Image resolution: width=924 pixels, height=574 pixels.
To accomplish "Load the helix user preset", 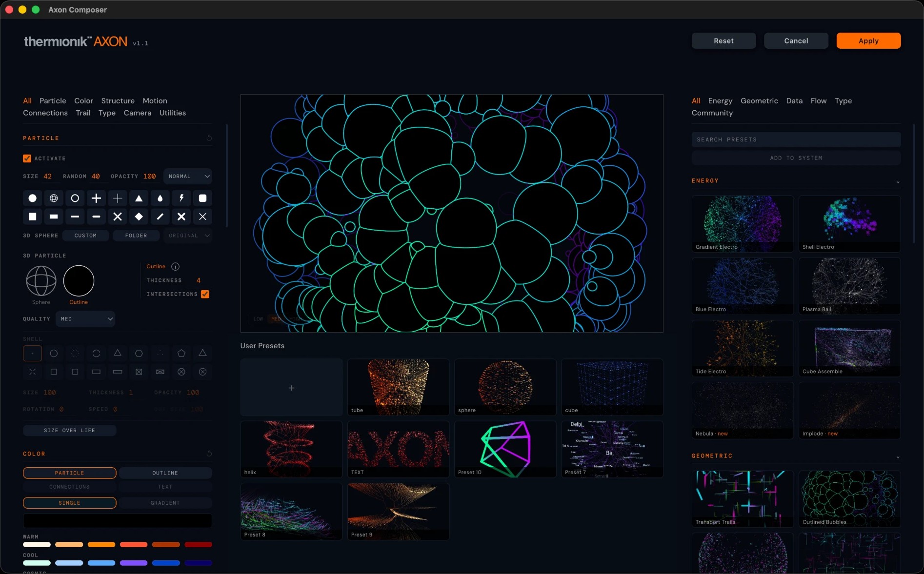I will 291,449.
